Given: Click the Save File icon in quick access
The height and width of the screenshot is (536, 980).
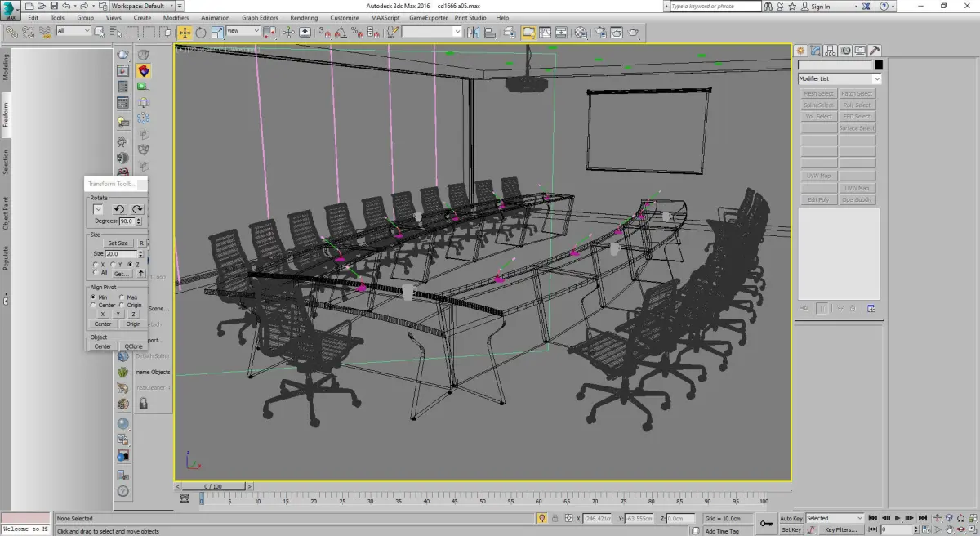Looking at the screenshot, I should click(53, 6).
